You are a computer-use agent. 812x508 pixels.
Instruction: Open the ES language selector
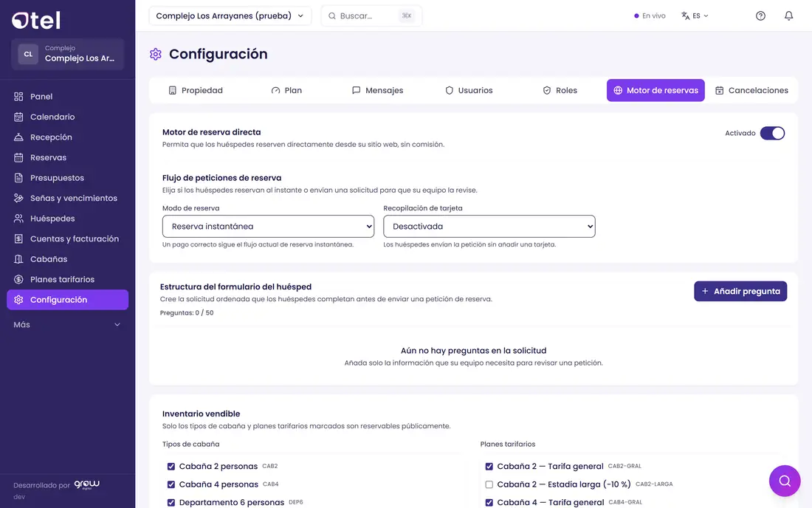click(695, 16)
